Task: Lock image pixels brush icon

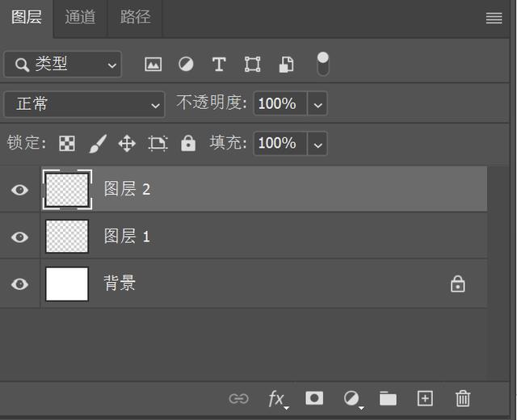Action: coord(98,144)
